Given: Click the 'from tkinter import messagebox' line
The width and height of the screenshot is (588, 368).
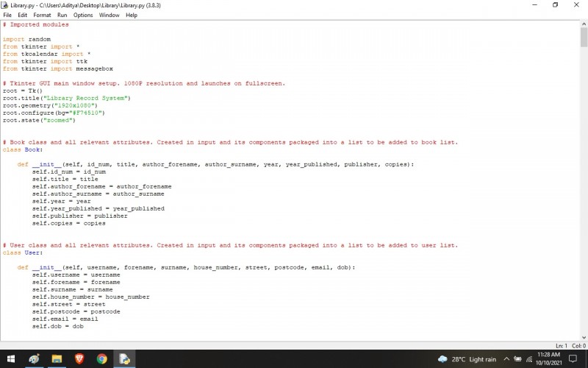Looking at the screenshot, I should click(58, 68).
